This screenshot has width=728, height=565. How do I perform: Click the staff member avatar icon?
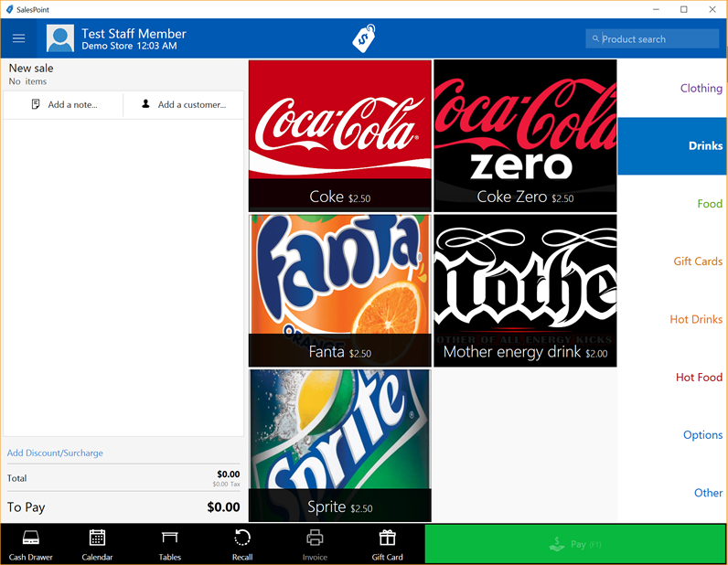tap(60, 38)
